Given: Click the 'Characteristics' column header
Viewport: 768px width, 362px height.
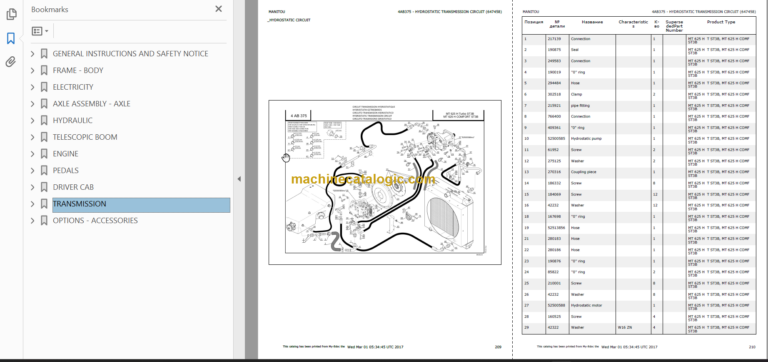Looking at the screenshot, I should click(x=633, y=24).
